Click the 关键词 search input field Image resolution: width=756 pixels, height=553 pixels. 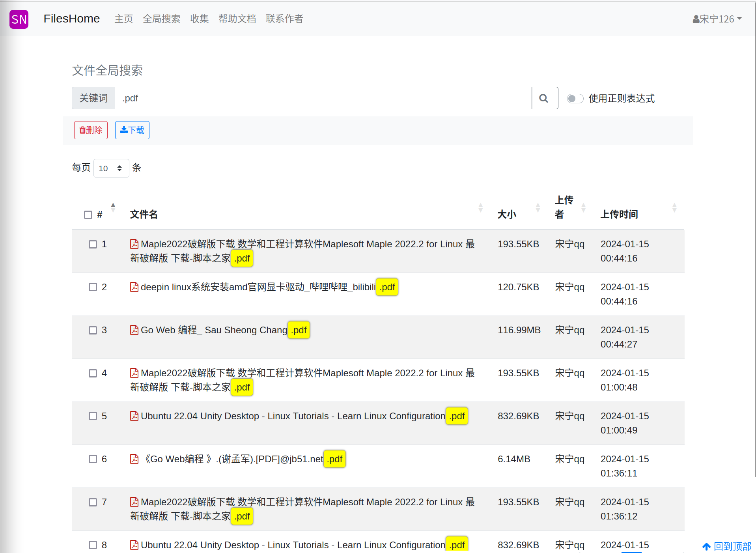click(323, 98)
